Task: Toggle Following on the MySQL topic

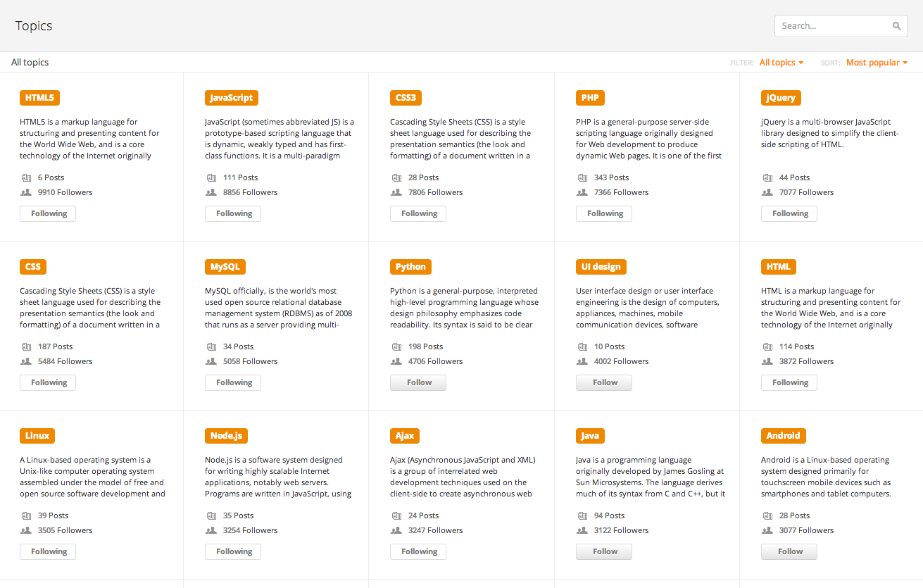Action: click(x=233, y=382)
